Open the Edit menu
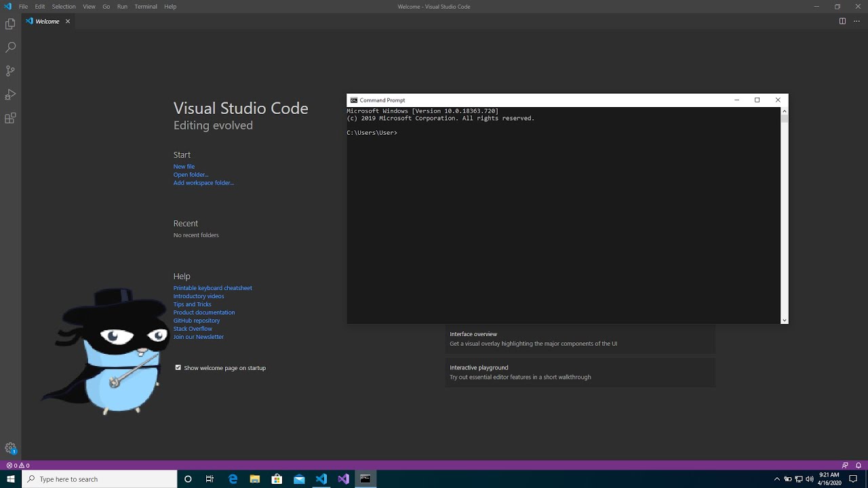This screenshot has height=488, width=868. tap(41, 6)
